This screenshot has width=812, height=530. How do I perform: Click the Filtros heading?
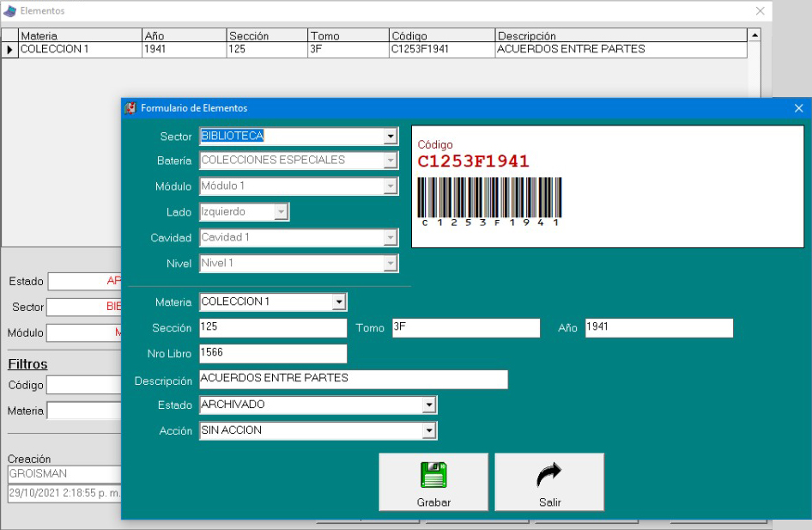(27, 364)
